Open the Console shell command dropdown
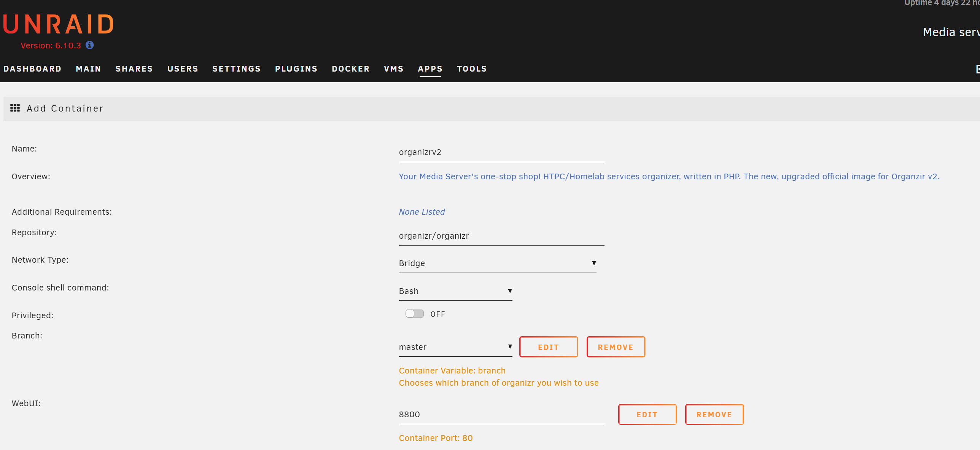Image resolution: width=980 pixels, height=450 pixels. pos(455,291)
